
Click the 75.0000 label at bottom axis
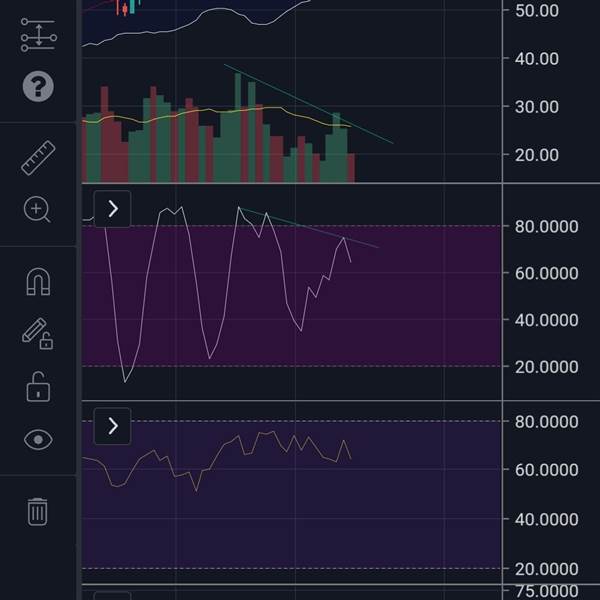(x=546, y=592)
